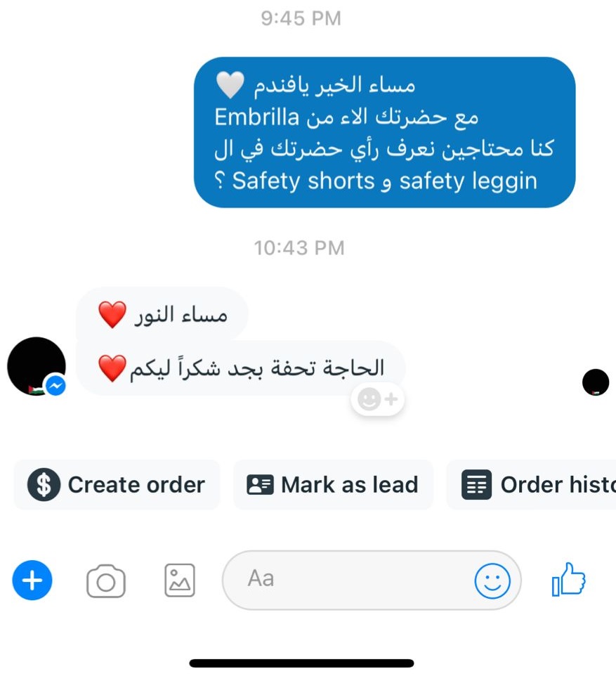Click the Order history list icon
The height and width of the screenshot is (681, 616).
point(476,485)
